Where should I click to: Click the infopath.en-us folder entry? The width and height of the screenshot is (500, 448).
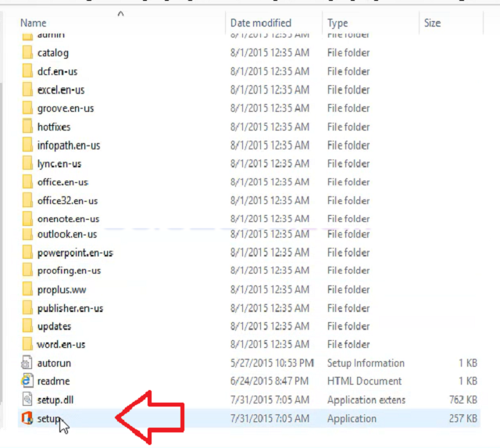(x=69, y=145)
